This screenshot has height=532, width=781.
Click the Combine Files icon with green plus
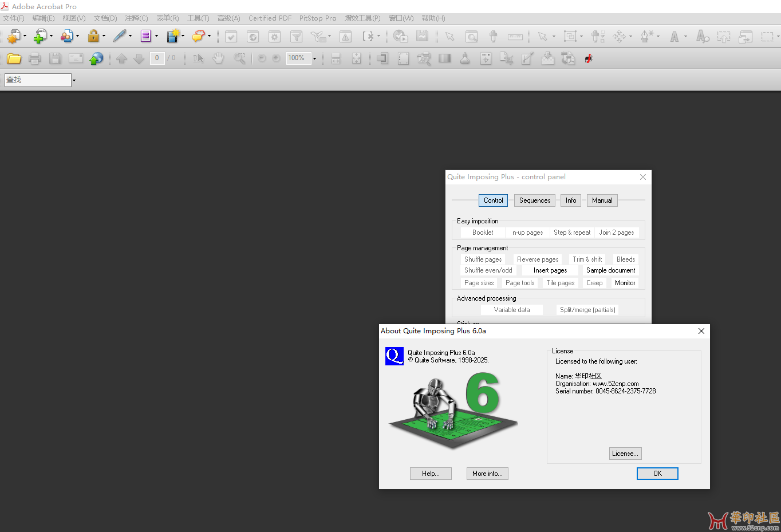(x=40, y=37)
